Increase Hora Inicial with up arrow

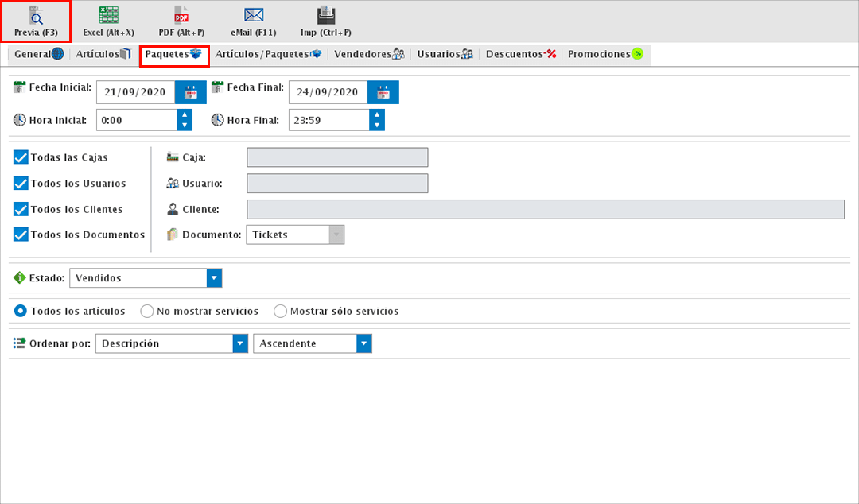185,115
